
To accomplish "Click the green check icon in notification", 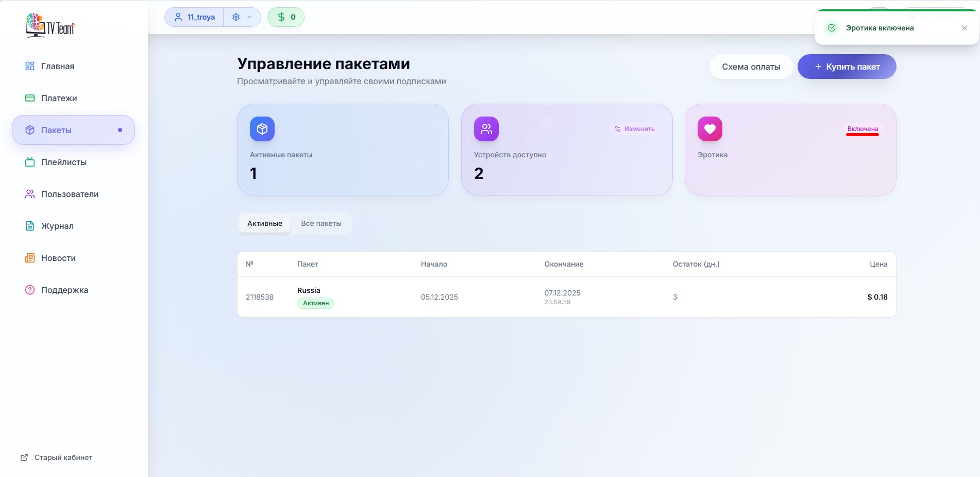I will click(831, 28).
